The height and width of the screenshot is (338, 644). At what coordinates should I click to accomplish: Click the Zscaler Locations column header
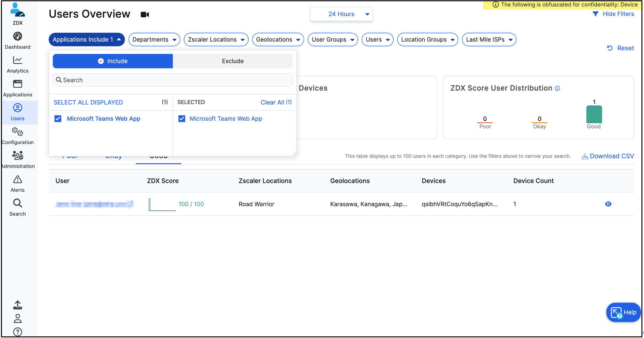coord(265,181)
